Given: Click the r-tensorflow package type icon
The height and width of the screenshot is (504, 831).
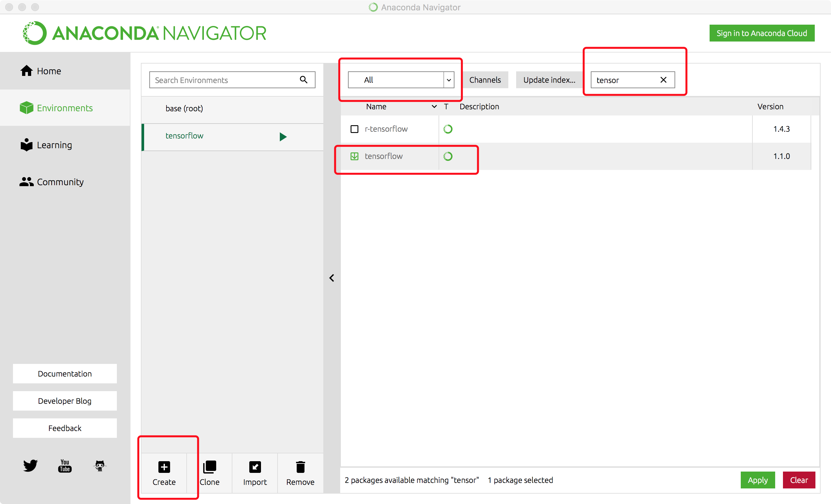Looking at the screenshot, I should click(448, 129).
